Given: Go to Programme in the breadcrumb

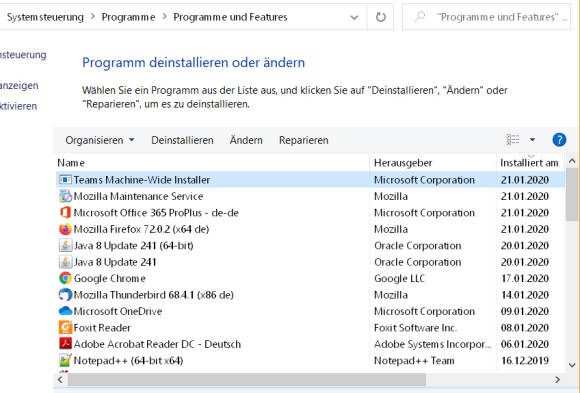Looking at the screenshot, I should (128, 17).
